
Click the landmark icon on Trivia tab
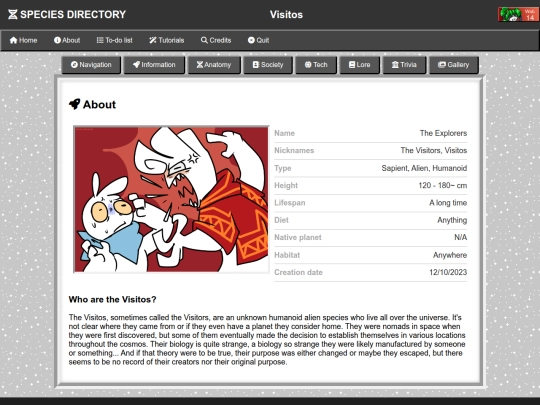(395, 65)
